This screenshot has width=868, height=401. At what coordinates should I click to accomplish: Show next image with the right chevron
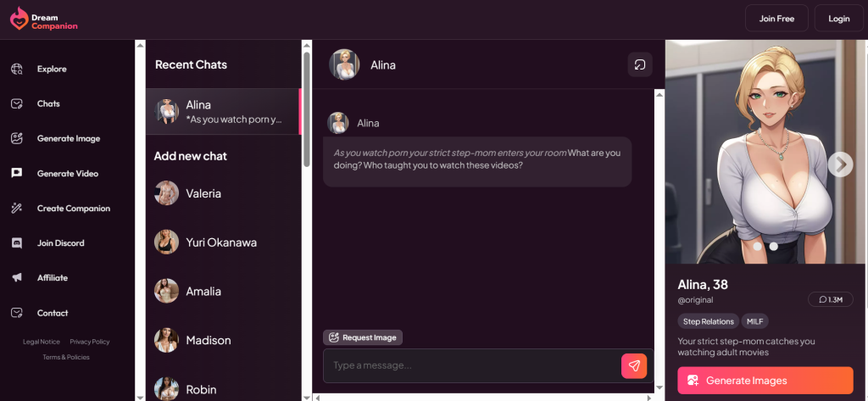click(x=840, y=164)
